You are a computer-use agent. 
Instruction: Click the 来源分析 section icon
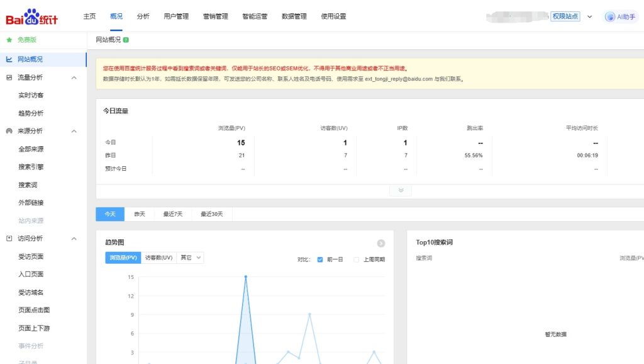[9, 131]
